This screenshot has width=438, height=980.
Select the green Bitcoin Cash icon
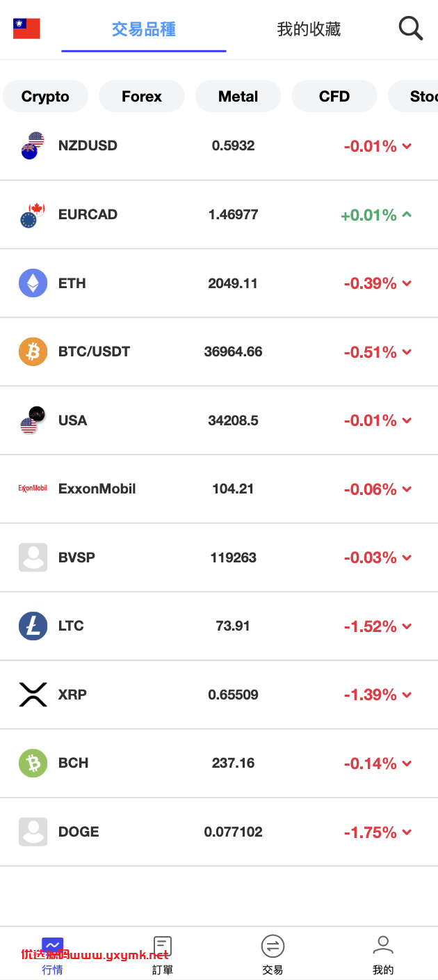coord(33,763)
